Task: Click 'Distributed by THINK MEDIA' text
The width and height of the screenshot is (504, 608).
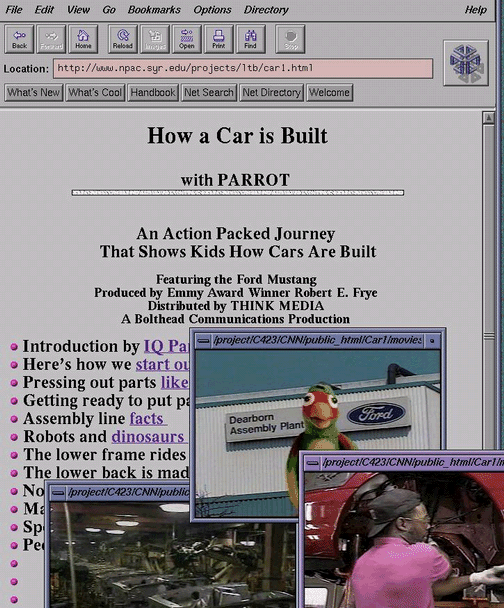Action: [236, 306]
